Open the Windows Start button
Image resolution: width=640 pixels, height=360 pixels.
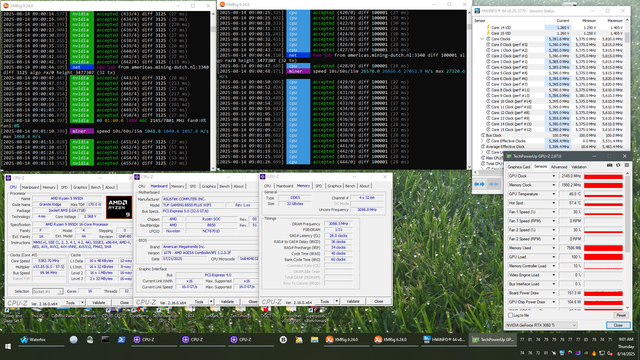tap(8, 347)
